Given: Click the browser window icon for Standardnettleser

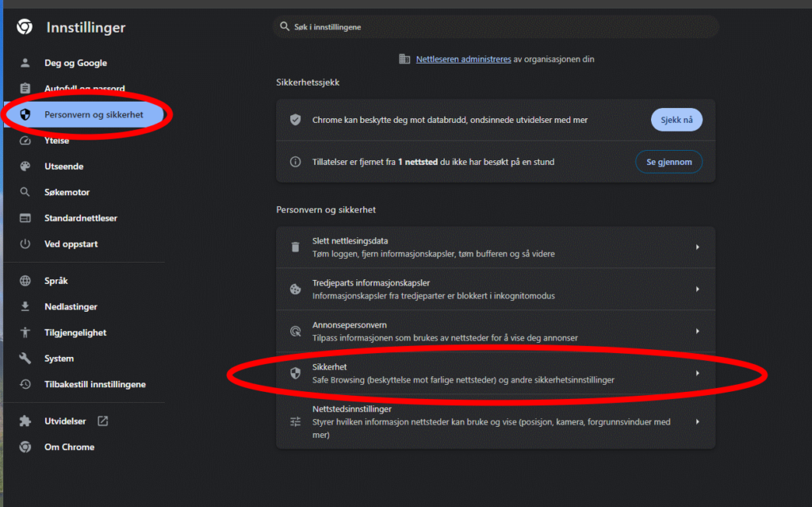Looking at the screenshot, I should 25,218.
